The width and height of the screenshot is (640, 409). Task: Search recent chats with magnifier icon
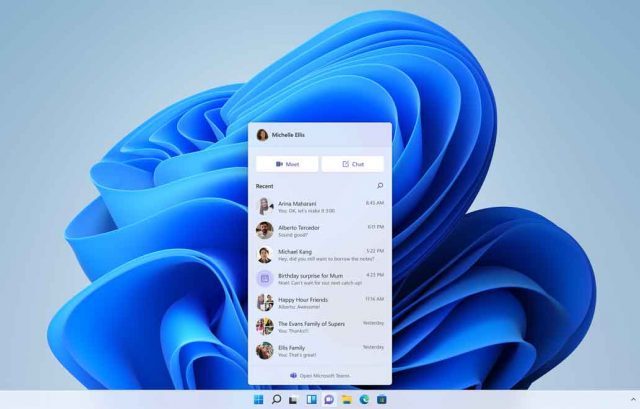tap(379, 186)
